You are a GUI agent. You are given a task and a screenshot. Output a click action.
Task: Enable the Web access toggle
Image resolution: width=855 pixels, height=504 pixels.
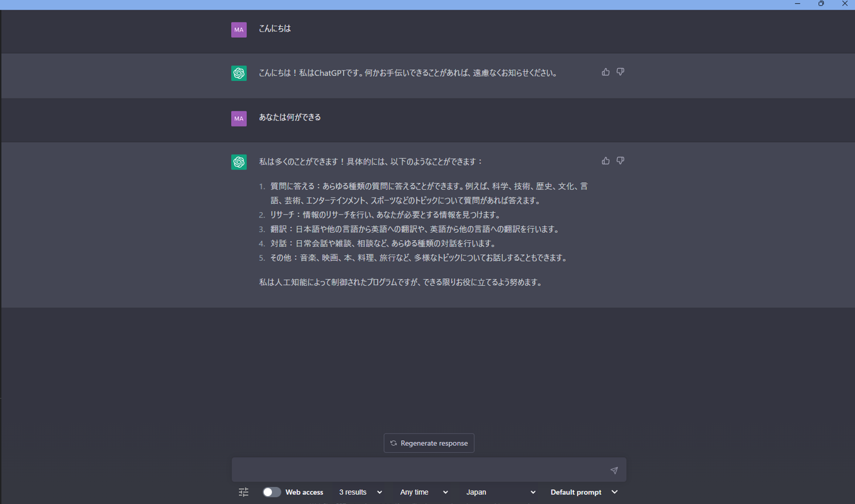[x=271, y=492]
